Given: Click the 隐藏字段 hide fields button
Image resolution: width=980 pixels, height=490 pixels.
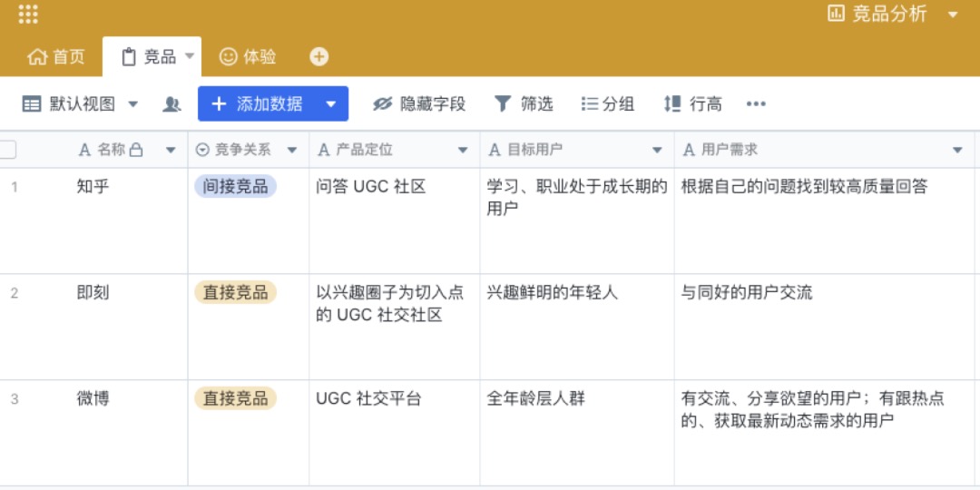Looking at the screenshot, I should coord(419,104).
